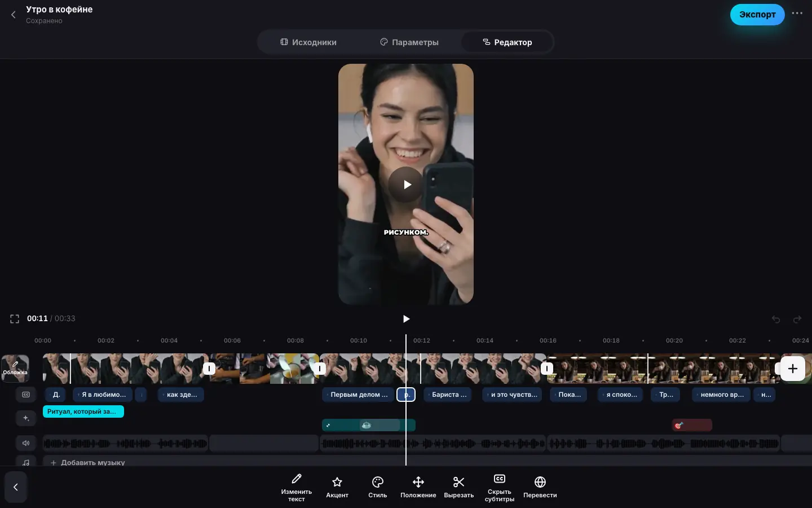This screenshot has height=508, width=812.
Task: Edit the Обложка cover thumbnail
Action: (15, 368)
